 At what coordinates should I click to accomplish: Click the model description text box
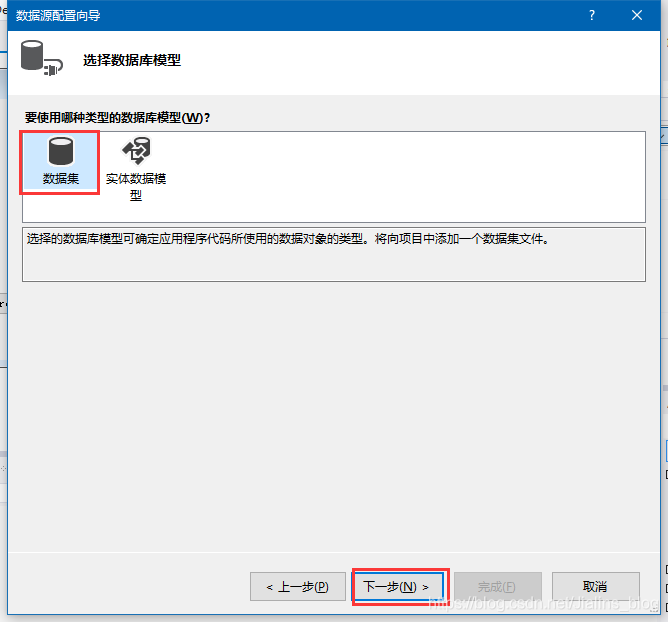coord(334,254)
